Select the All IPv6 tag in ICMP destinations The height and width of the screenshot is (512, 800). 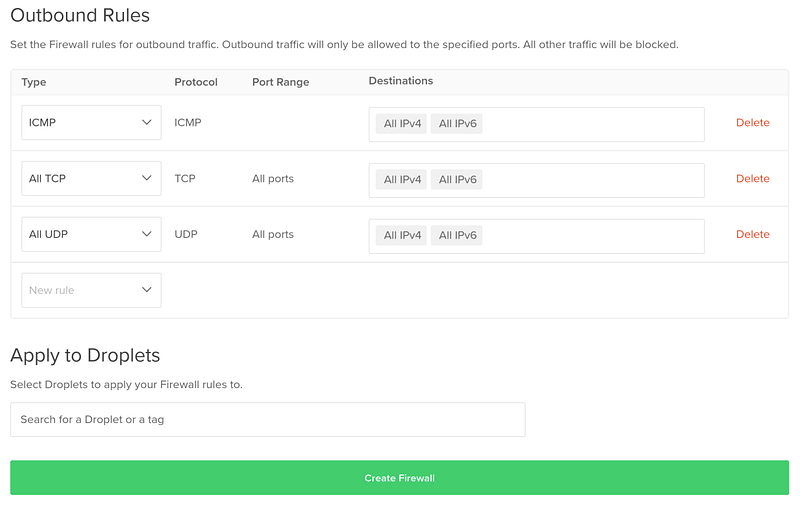click(x=457, y=124)
